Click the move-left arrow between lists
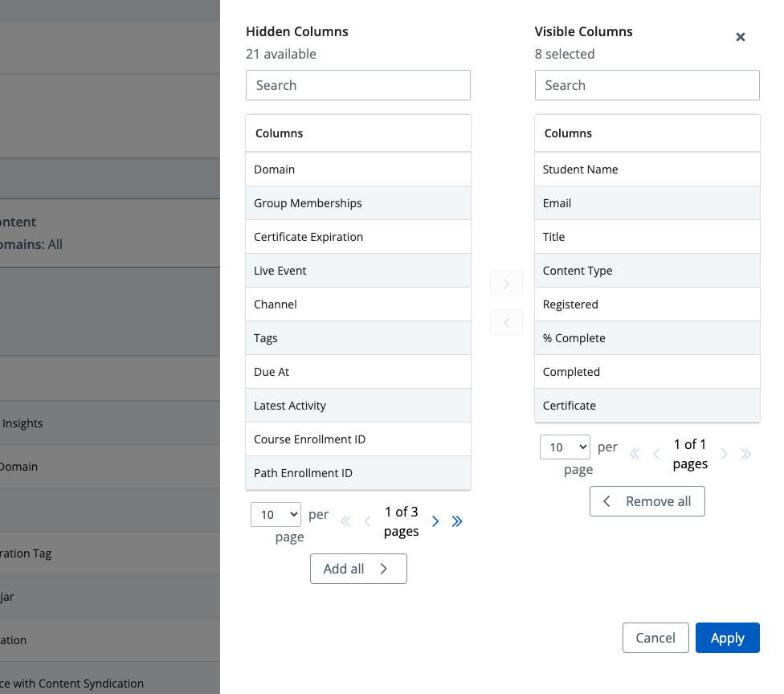This screenshot has height=694, width=784. (x=506, y=322)
